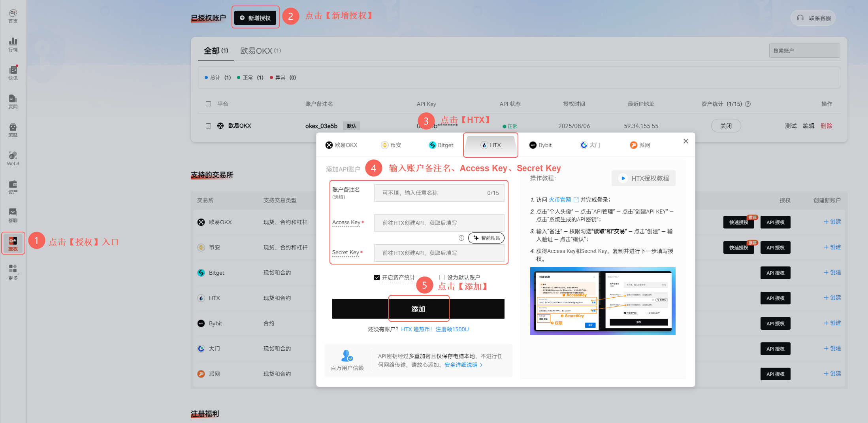
Task: Switch to the 全部 (1) accounts tab
Action: 216,51
